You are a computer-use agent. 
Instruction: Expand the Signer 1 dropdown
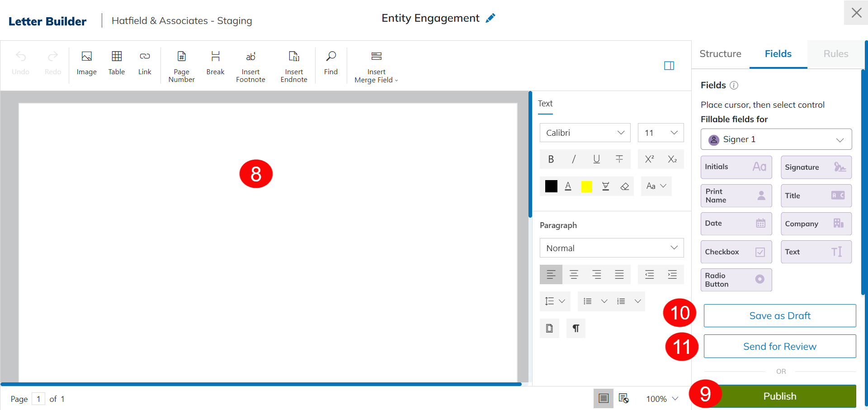click(776, 139)
